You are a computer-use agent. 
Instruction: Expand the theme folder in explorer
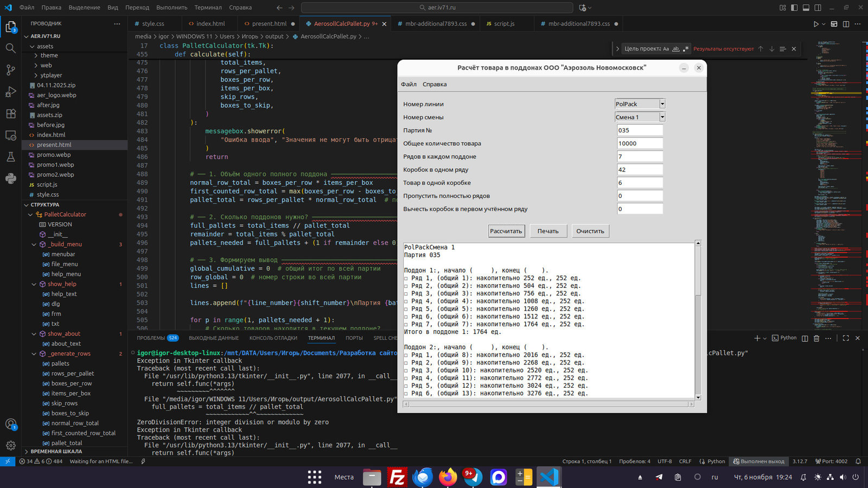[49, 55]
